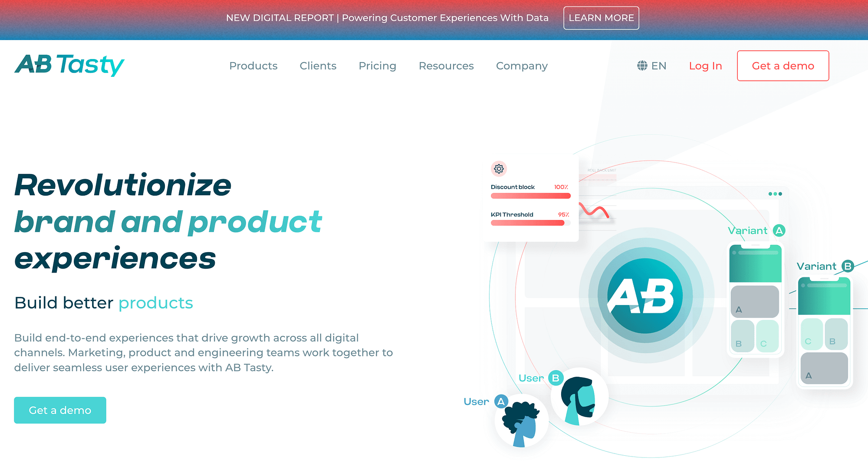This screenshot has width=868, height=470.
Task: Click the AB Tasty logo icon
Action: coord(69,64)
